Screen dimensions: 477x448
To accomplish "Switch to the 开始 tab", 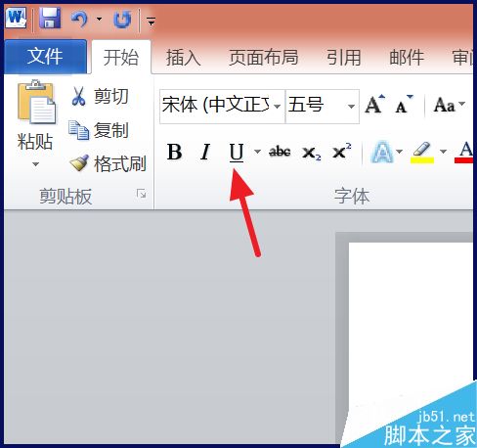I will click(121, 57).
